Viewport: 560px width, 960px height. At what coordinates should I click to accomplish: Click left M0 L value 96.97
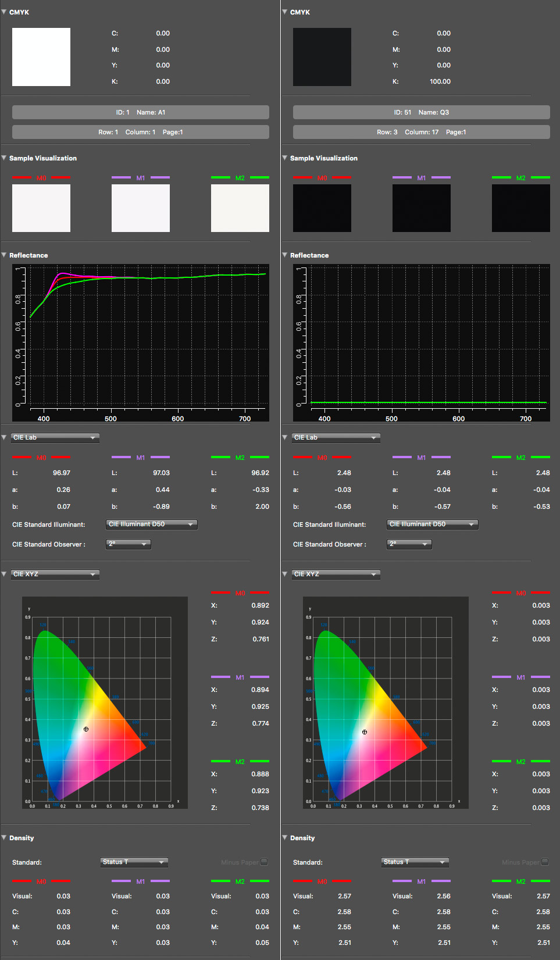62,473
